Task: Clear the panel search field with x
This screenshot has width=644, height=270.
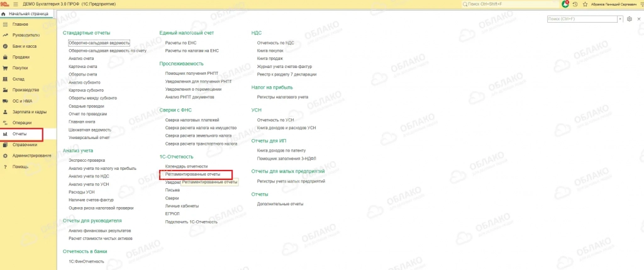Action: coord(620,19)
